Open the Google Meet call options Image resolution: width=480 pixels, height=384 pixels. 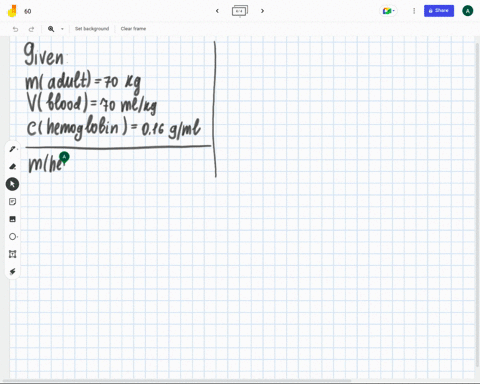389,11
